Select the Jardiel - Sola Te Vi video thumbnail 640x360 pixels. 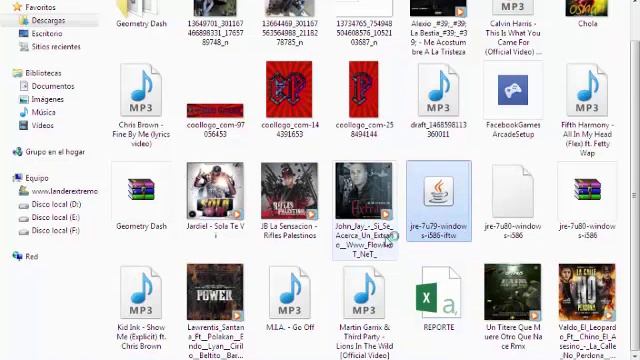coord(215,191)
